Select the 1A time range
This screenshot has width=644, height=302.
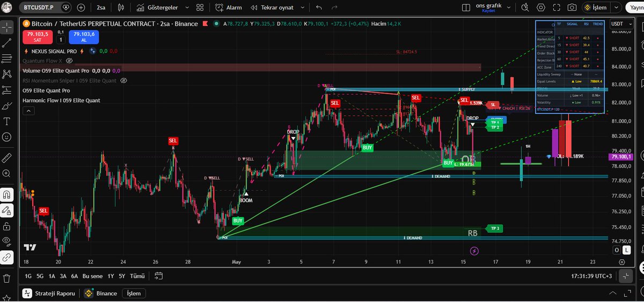(52, 276)
